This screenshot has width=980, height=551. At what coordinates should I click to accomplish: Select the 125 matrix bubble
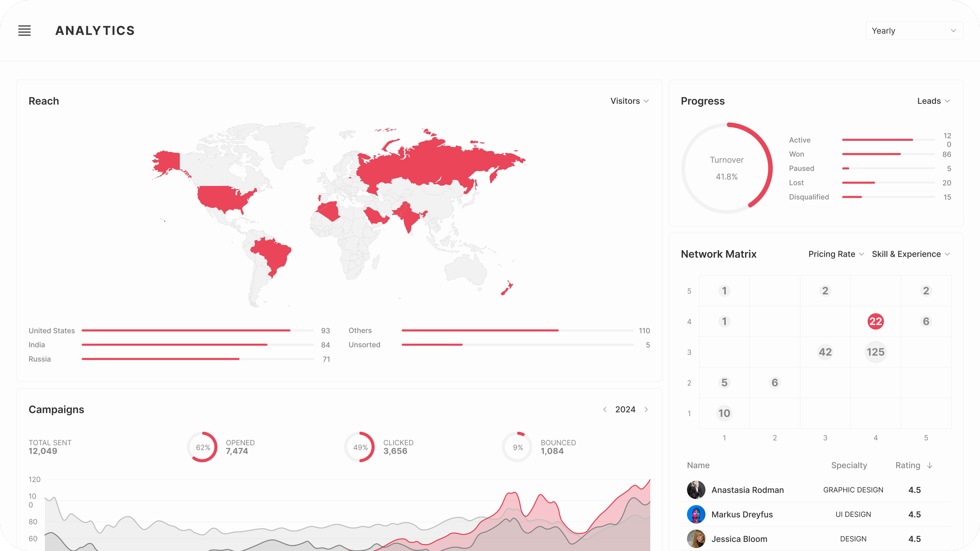[x=875, y=352]
